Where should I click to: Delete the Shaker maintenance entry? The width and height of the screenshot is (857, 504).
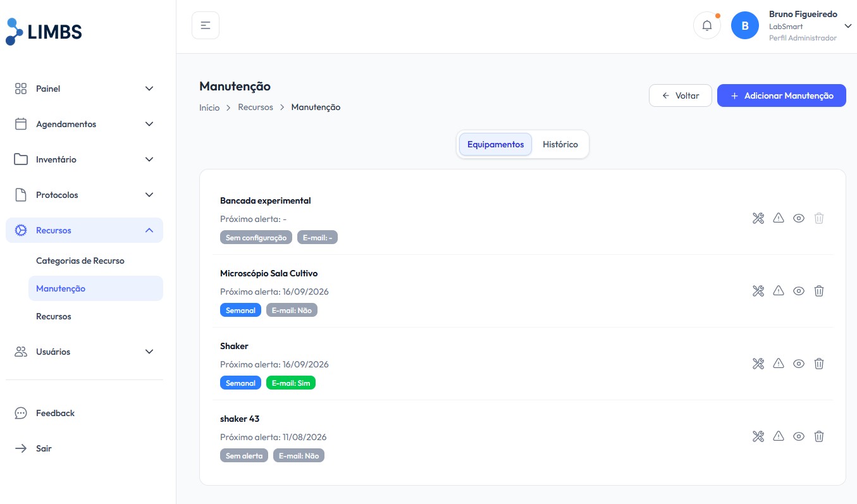[819, 364]
